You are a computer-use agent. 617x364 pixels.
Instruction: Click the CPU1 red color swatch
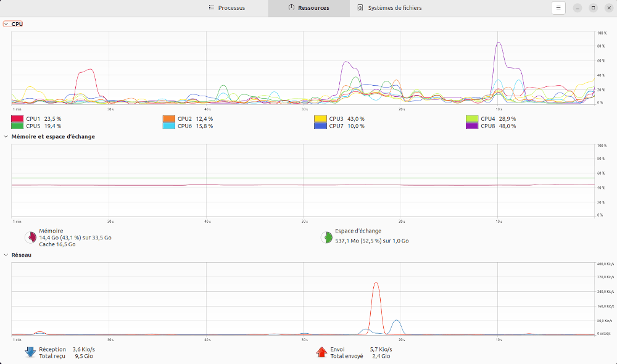click(x=17, y=118)
